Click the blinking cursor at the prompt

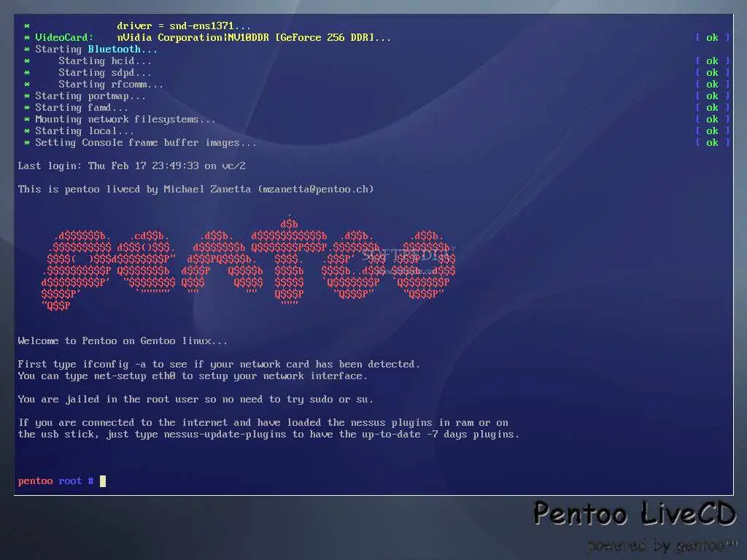click(x=102, y=481)
